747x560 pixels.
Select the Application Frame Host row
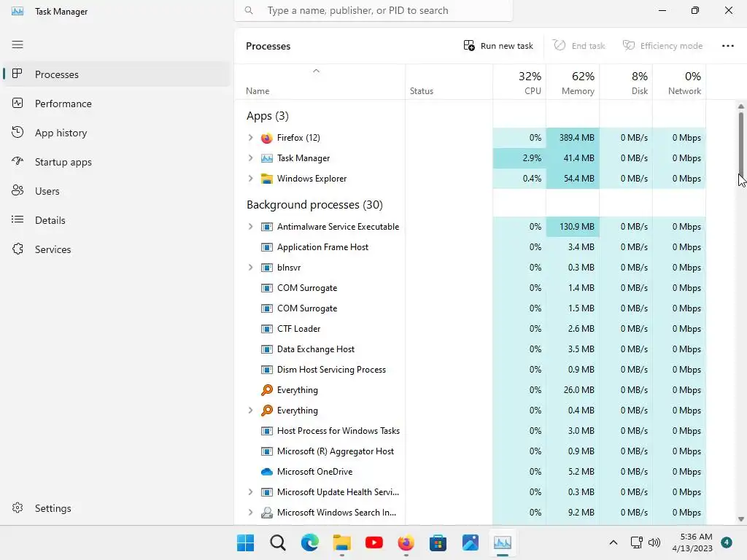pyautogui.click(x=471, y=247)
